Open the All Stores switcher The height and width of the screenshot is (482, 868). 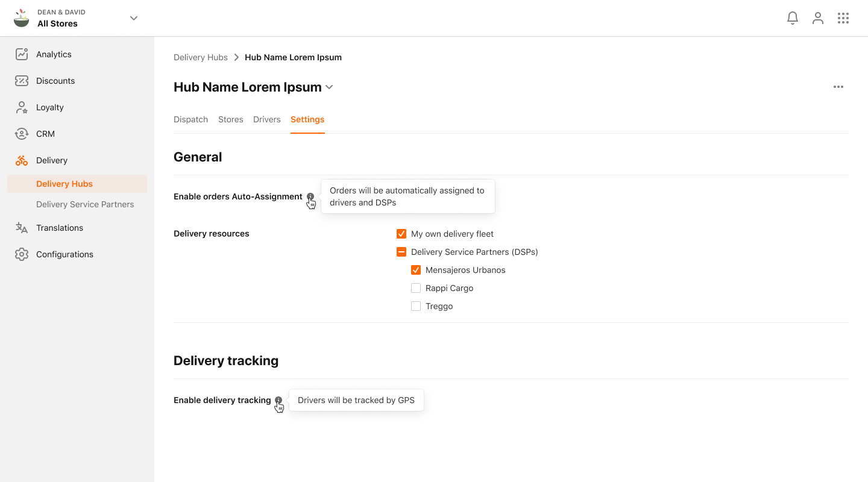(133, 18)
